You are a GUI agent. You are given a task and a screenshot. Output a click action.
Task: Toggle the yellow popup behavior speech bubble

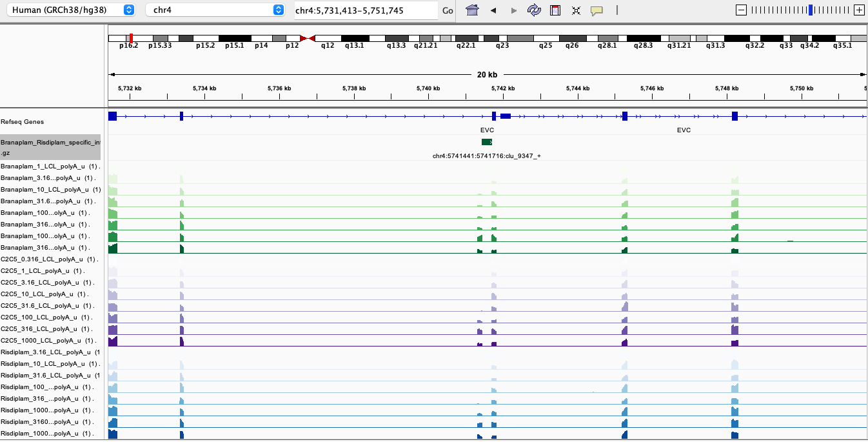coord(597,10)
